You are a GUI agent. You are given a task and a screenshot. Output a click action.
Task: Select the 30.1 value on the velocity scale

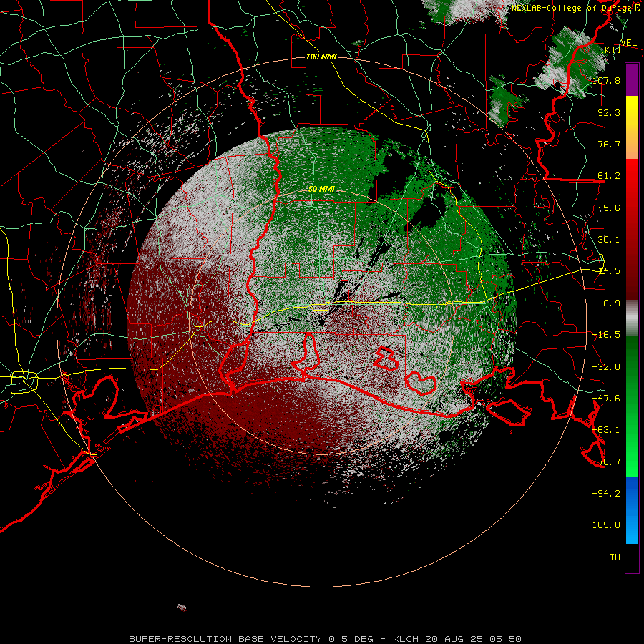pos(609,240)
